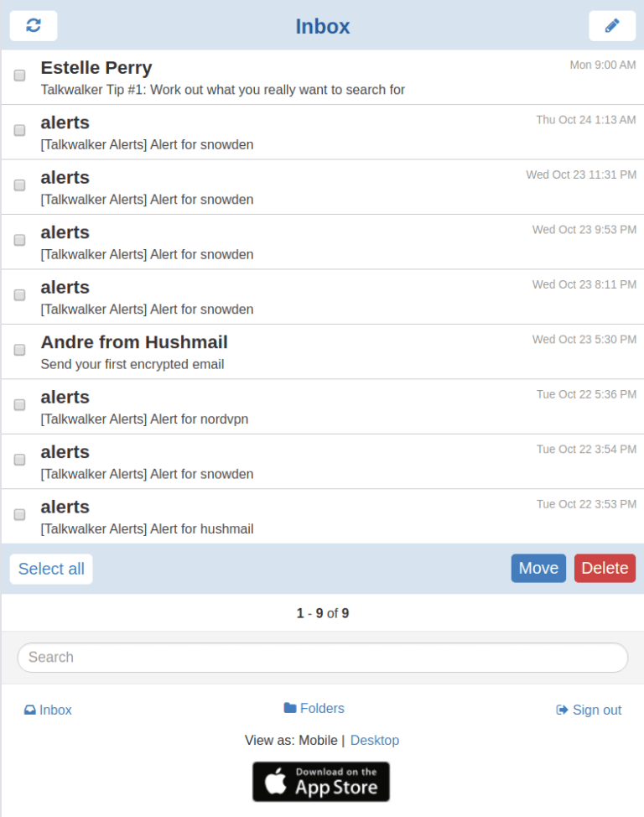Click Select all to choose every email
644x817 pixels.
(50, 569)
